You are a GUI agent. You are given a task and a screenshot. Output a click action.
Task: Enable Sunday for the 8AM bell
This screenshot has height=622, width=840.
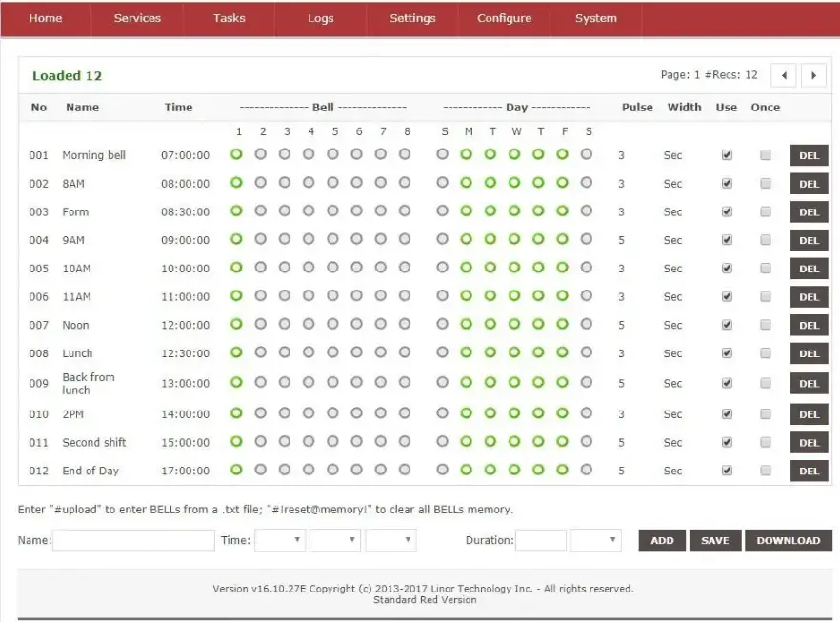444,183
